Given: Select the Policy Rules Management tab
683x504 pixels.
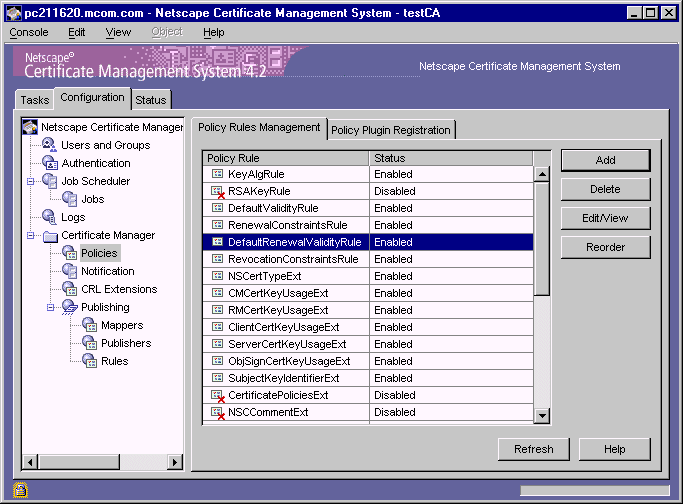Looking at the screenshot, I should tap(259, 127).
